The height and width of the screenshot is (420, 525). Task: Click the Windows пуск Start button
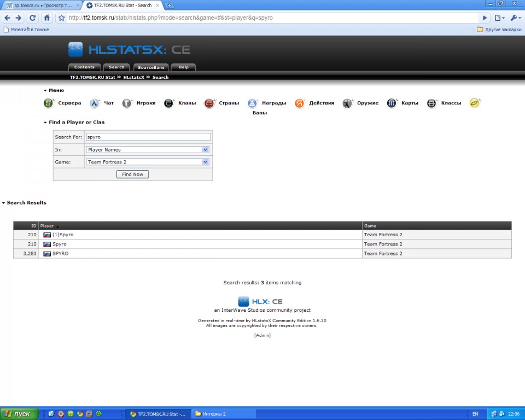click(x=19, y=414)
